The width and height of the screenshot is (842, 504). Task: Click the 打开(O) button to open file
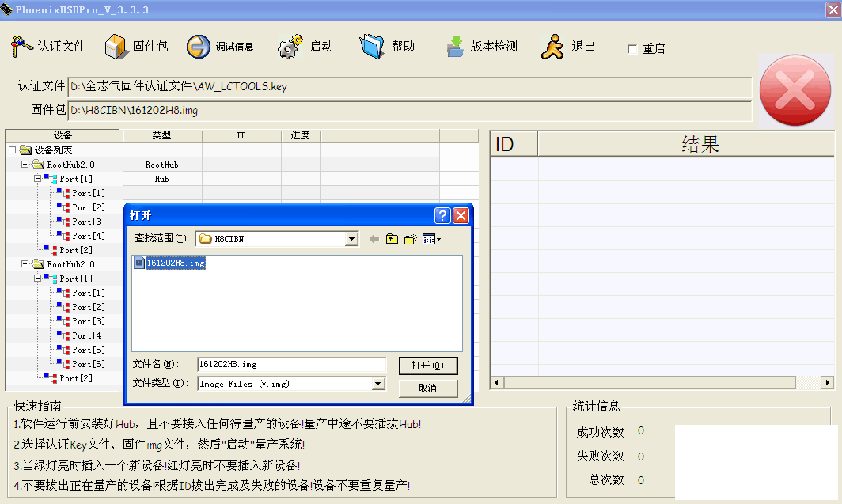point(428,365)
